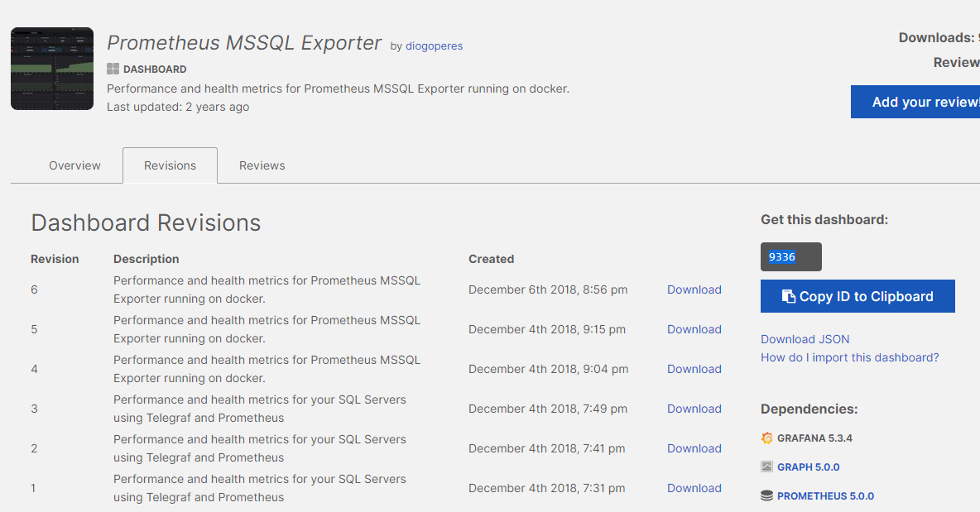Download revision 5 created 9:15 pm
The height and width of the screenshot is (512, 980).
tap(694, 330)
